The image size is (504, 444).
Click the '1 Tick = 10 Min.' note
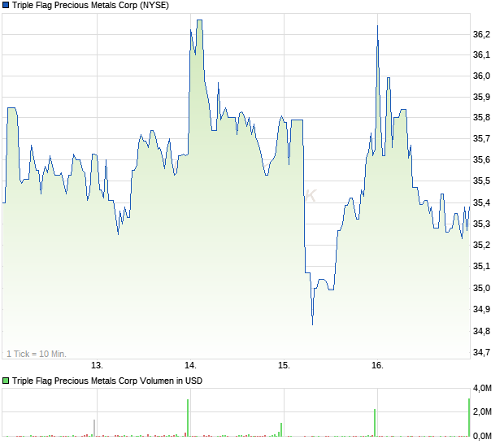tap(37, 354)
